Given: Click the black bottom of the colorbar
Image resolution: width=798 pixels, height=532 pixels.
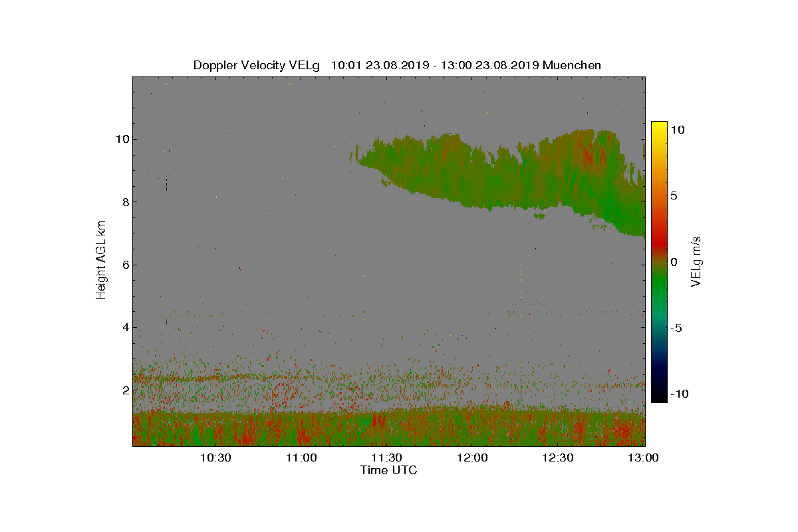Looking at the screenshot, I should (658, 397).
